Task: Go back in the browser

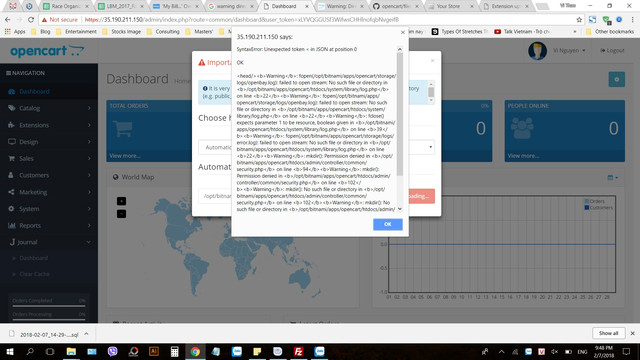Action: point(8,19)
